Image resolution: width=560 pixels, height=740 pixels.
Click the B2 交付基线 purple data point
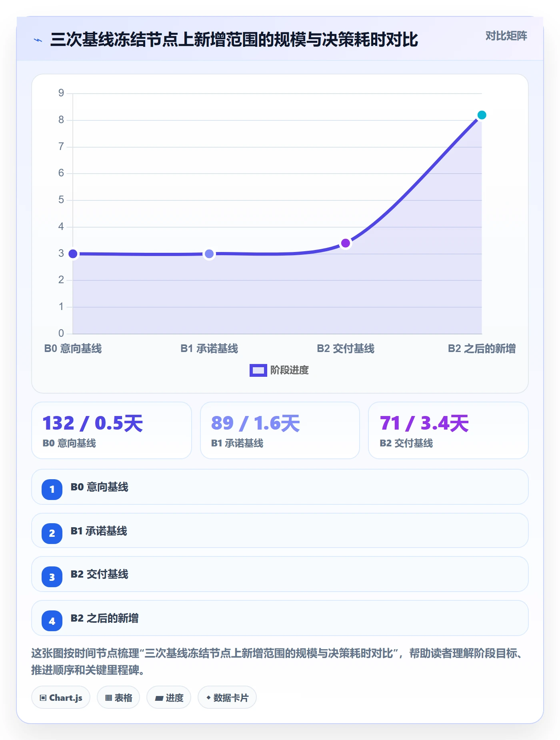[346, 243]
